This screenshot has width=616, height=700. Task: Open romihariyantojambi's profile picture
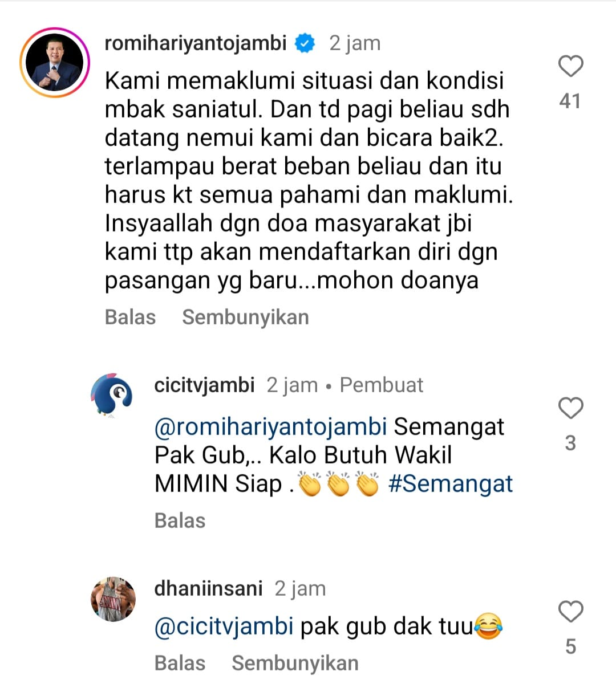(x=55, y=63)
